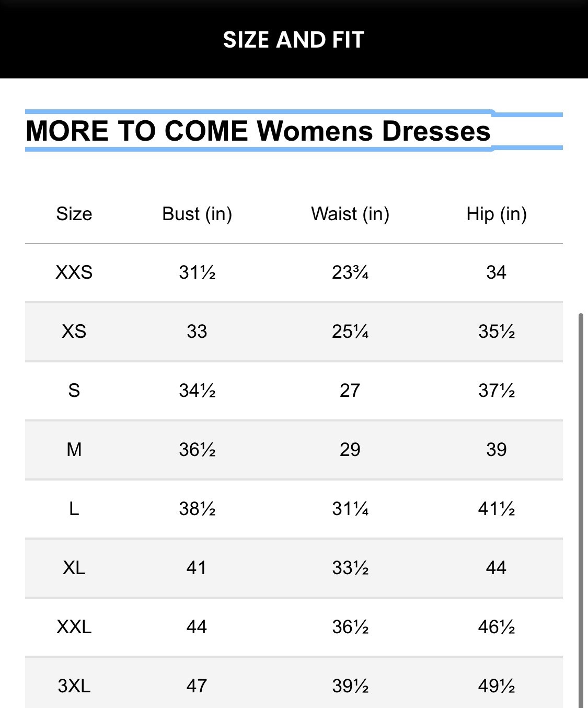The image size is (588, 708).
Task: Select the M size row label
Action: pyautogui.click(x=74, y=450)
